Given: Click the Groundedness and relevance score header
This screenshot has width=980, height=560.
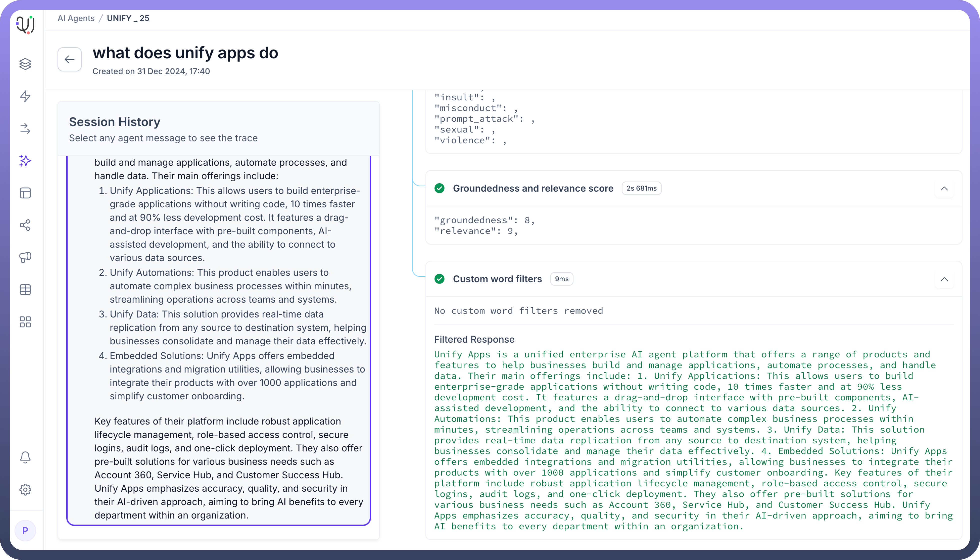Looking at the screenshot, I should pyautogui.click(x=533, y=189).
